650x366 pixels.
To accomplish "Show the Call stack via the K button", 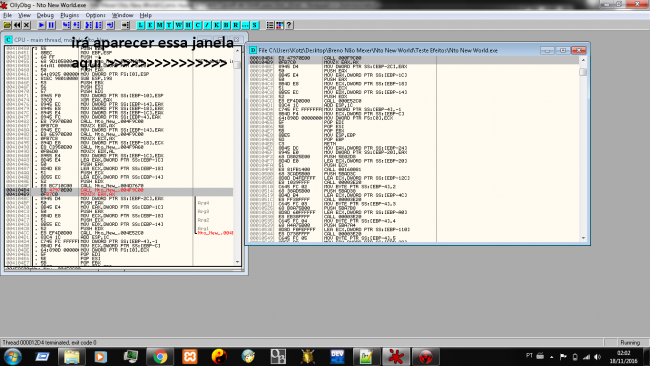I will pyautogui.click(x=217, y=25).
